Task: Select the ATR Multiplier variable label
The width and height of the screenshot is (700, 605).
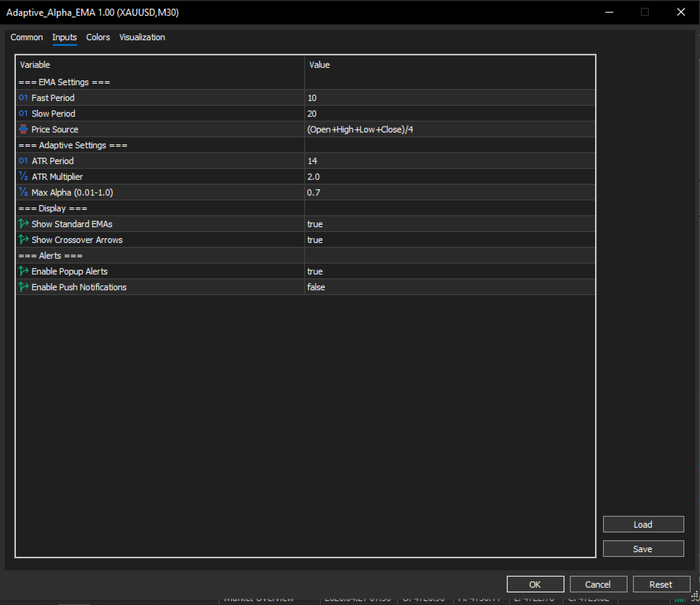Action: pyautogui.click(x=57, y=177)
